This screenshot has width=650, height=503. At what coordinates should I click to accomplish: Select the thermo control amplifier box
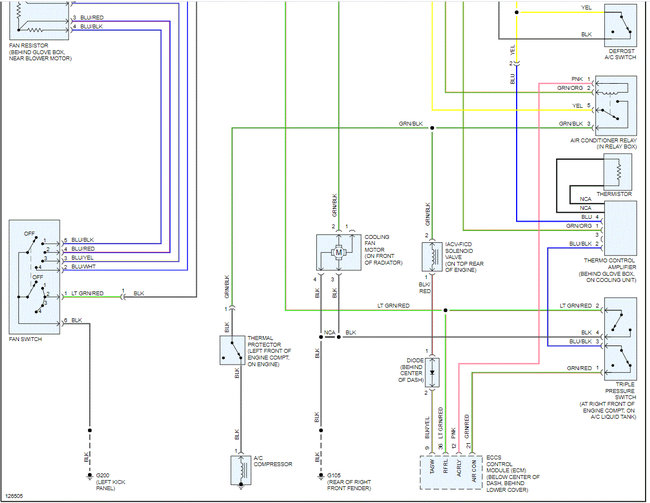(x=620, y=228)
